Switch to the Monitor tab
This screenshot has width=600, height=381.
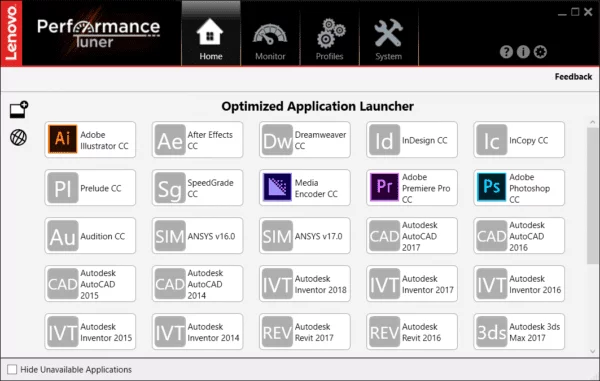point(270,34)
